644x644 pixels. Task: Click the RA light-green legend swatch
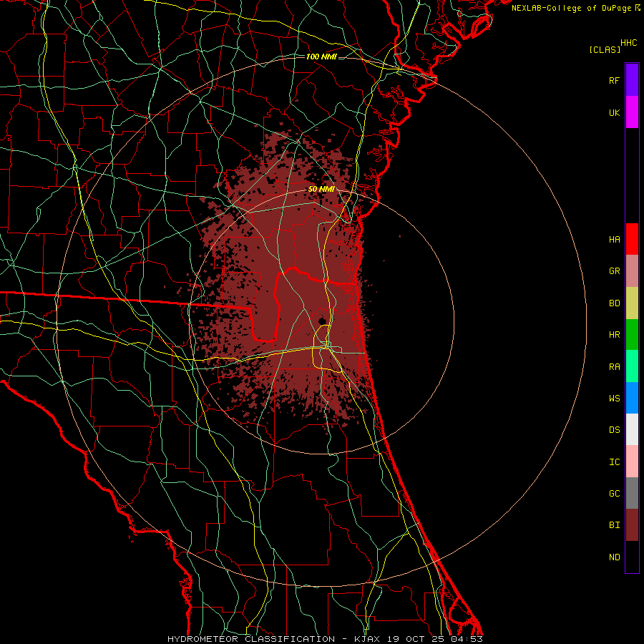632,366
